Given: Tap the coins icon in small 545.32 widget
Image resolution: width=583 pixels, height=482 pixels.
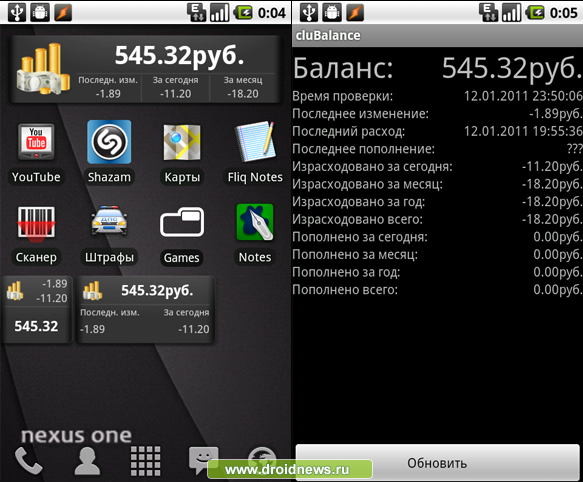Looking at the screenshot, I should coord(15,291).
